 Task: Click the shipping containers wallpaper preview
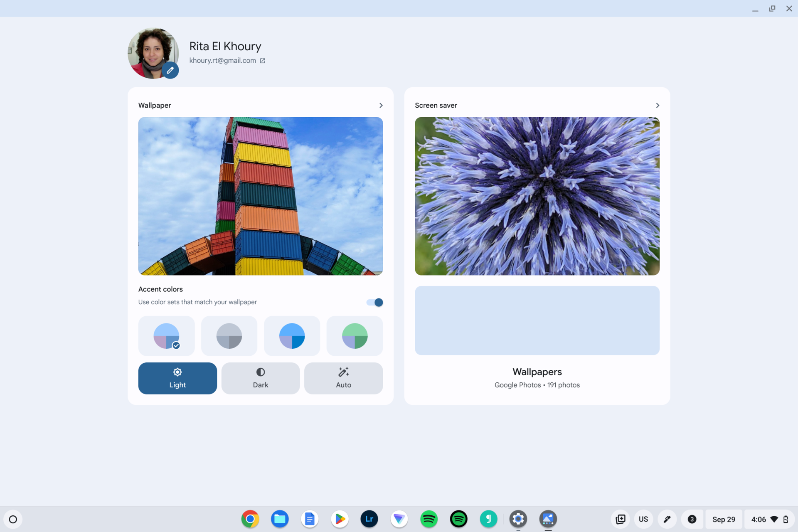click(x=261, y=196)
